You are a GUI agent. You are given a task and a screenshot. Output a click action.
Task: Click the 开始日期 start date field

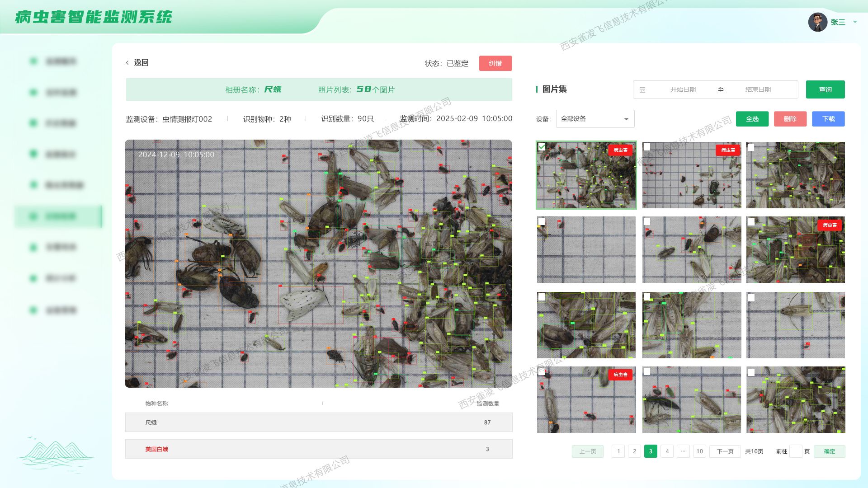coord(683,89)
